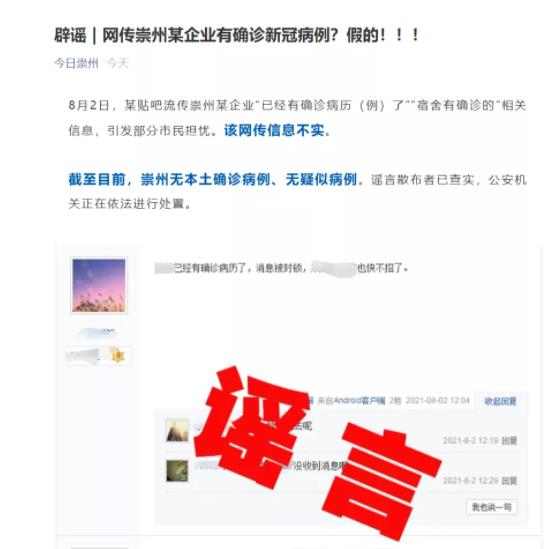Viewport: 559px width, 549px height.
Task: Click the blue text 该网传信息不实
Action: 277,130
